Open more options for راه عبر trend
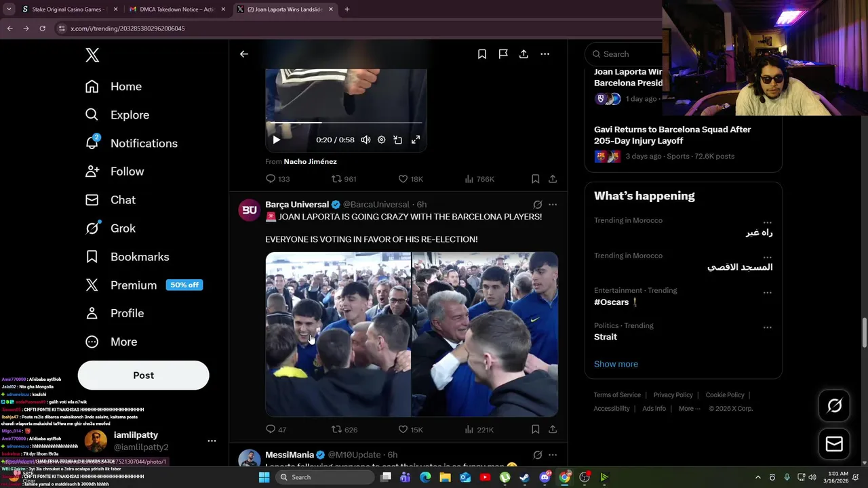Image resolution: width=868 pixels, height=488 pixels. [x=767, y=222]
